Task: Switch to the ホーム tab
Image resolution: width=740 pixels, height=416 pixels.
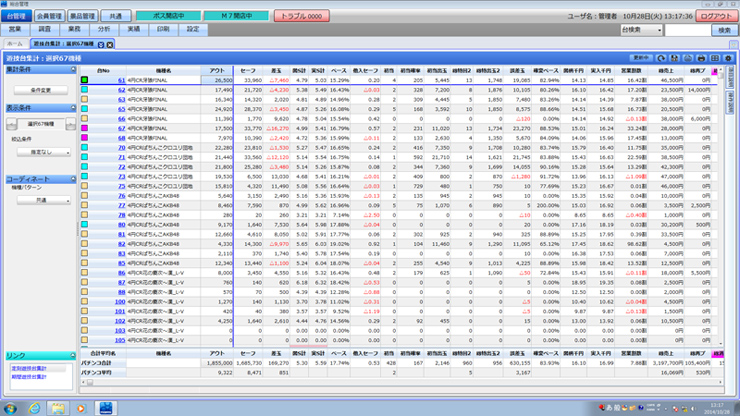Action: point(15,44)
